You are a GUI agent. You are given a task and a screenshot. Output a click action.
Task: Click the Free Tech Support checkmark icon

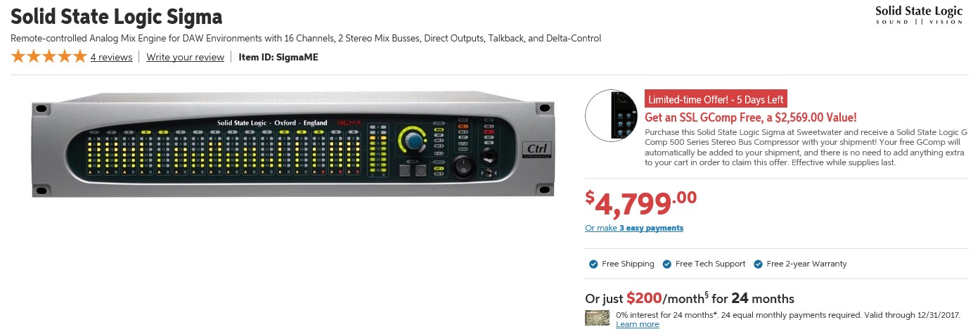click(x=667, y=264)
